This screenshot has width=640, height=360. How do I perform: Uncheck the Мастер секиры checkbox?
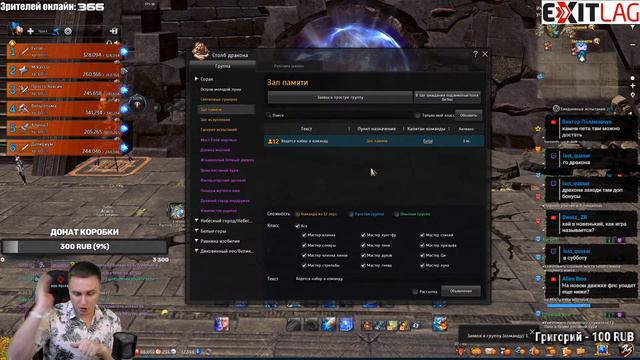pyautogui.click(x=304, y=245)
